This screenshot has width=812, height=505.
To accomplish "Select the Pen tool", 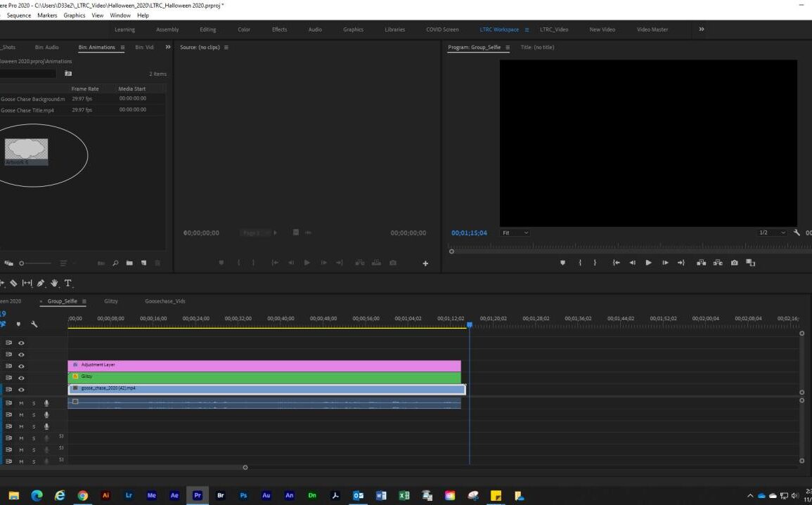I will (x=41, y=283).
